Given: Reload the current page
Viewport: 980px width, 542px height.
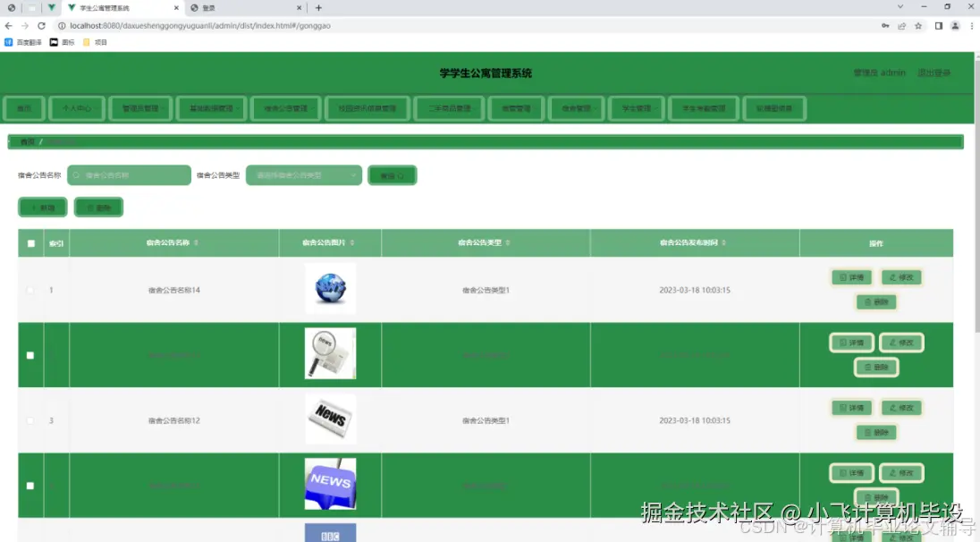Looking at the screenshot, I should click(41, 26).
